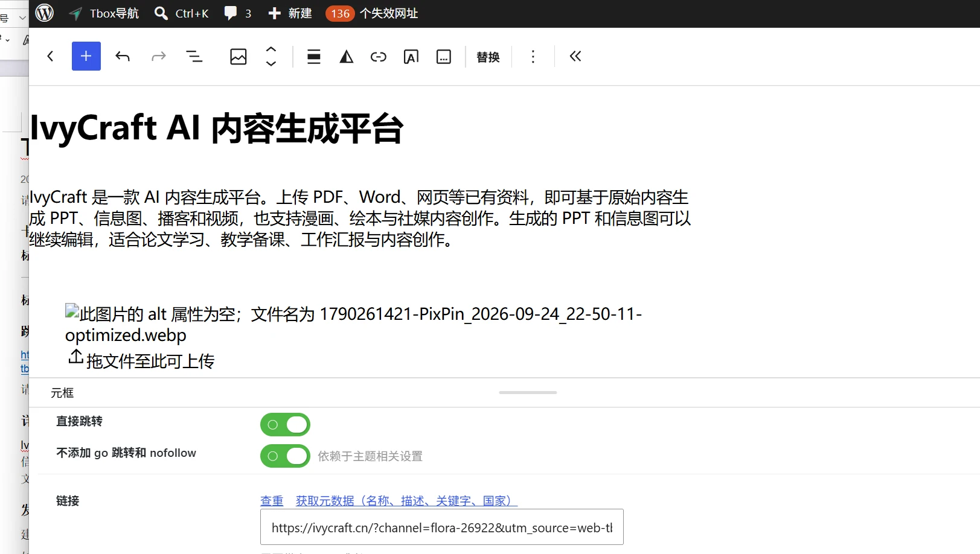Click the back arrow in the editor toolbar
980x554 pixels.
pyautogui.click(x=50, y=56)
